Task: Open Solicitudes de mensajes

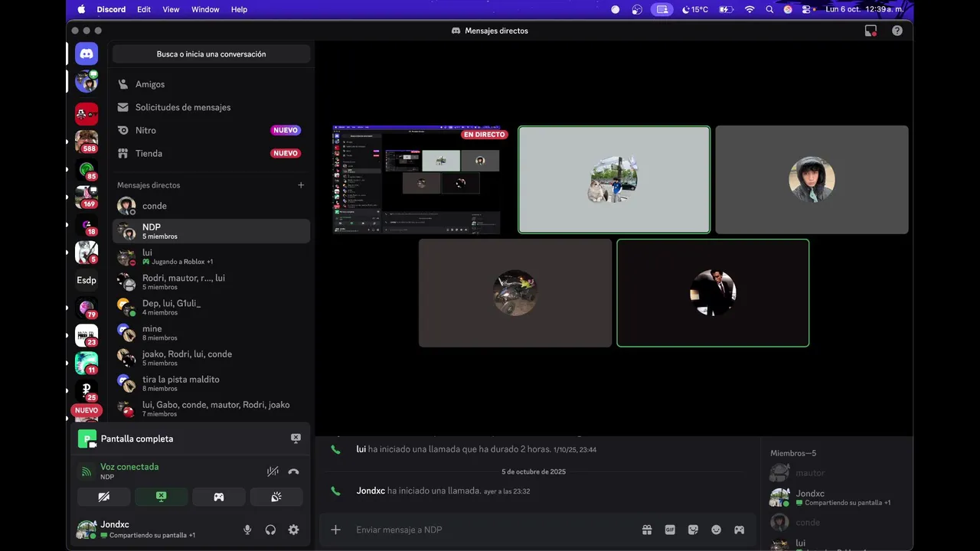Action: (211, 107)
